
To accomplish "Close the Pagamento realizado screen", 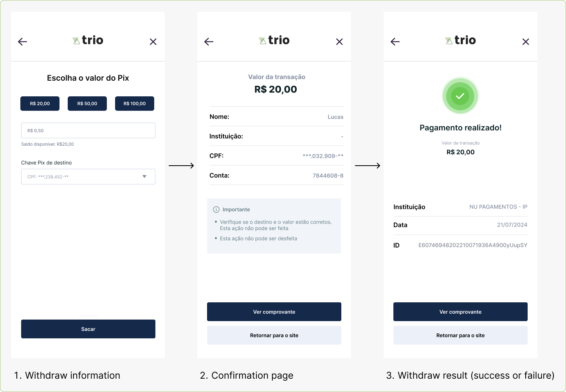I will click(526, 42).
